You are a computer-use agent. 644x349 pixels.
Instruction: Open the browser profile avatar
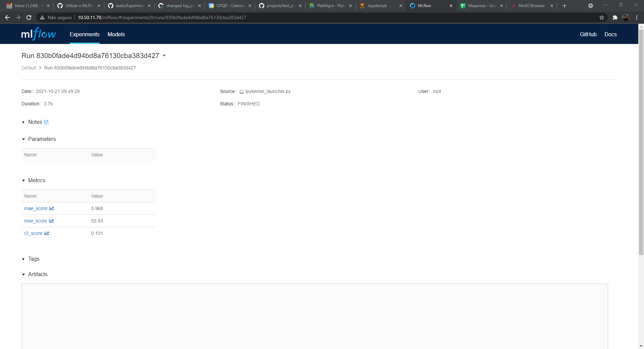point(626,17)
